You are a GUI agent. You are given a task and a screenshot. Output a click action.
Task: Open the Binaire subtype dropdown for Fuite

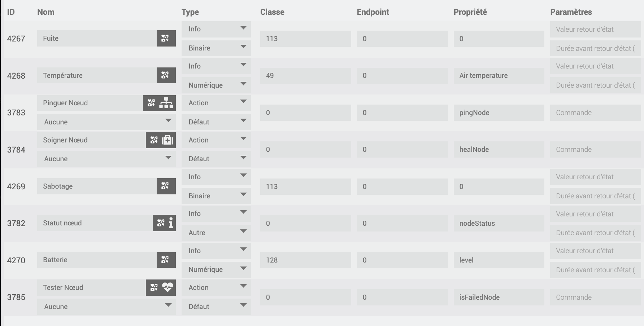(216, 48)
